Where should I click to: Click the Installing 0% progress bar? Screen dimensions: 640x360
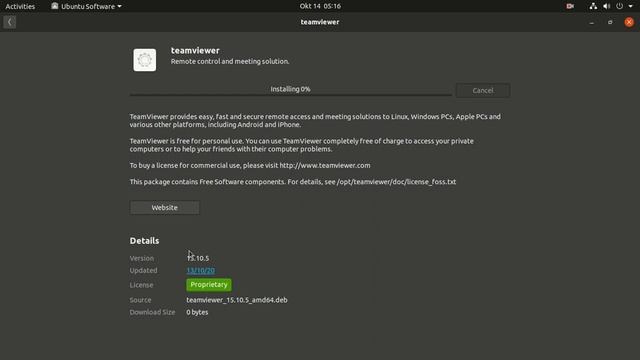[291, 91]
